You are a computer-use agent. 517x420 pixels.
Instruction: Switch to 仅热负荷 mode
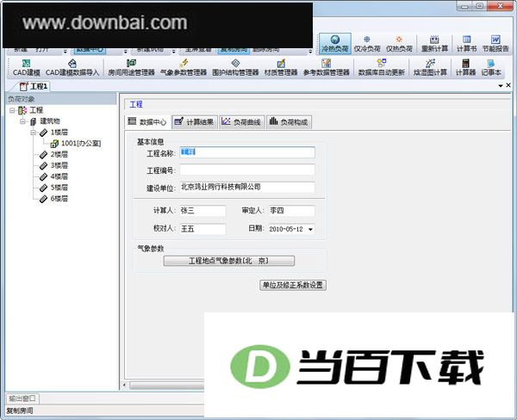(399, 44)
